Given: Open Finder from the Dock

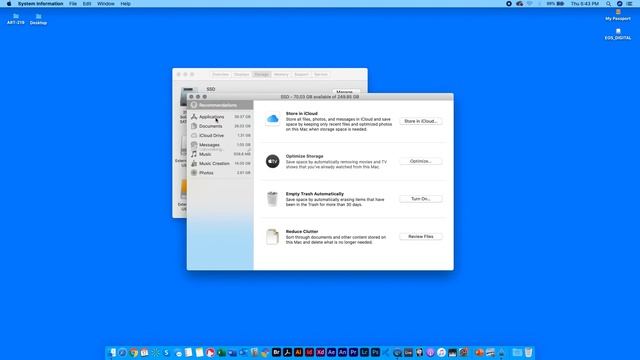Looking at the screenshot, I should pos(112,352).
